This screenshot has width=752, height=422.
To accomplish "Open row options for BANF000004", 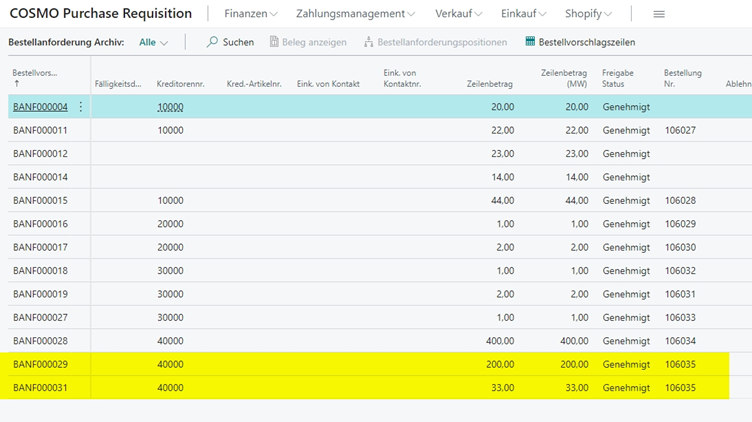I will 81,107.
